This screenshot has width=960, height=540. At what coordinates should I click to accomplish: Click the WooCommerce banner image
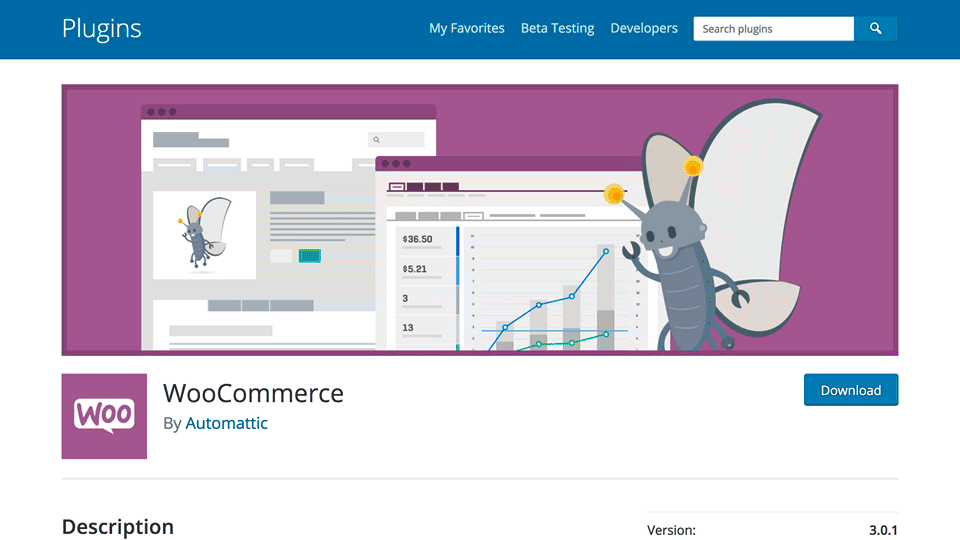[x=480, y=220]
